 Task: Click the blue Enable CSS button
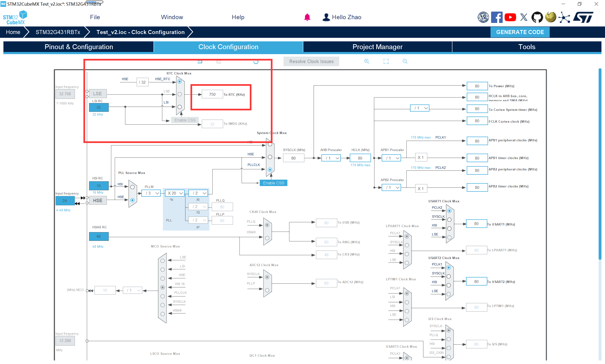click(x=273, y=183)
